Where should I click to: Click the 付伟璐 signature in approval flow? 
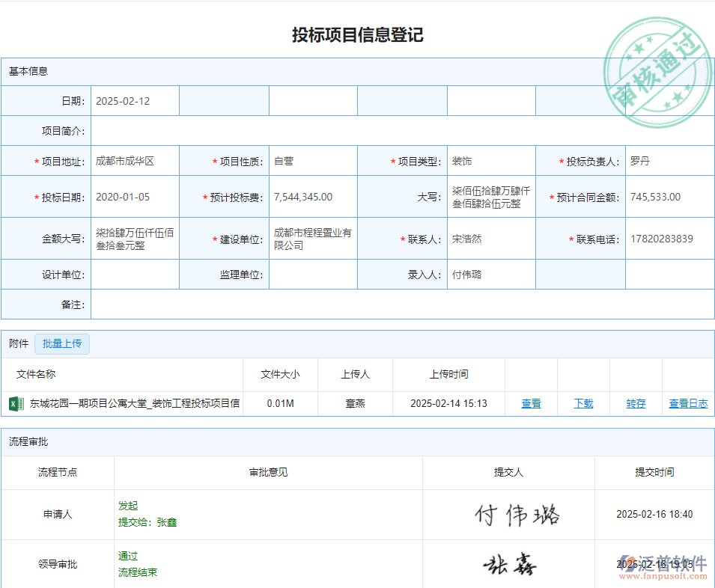pyautogui.click(x=519, y=514)
